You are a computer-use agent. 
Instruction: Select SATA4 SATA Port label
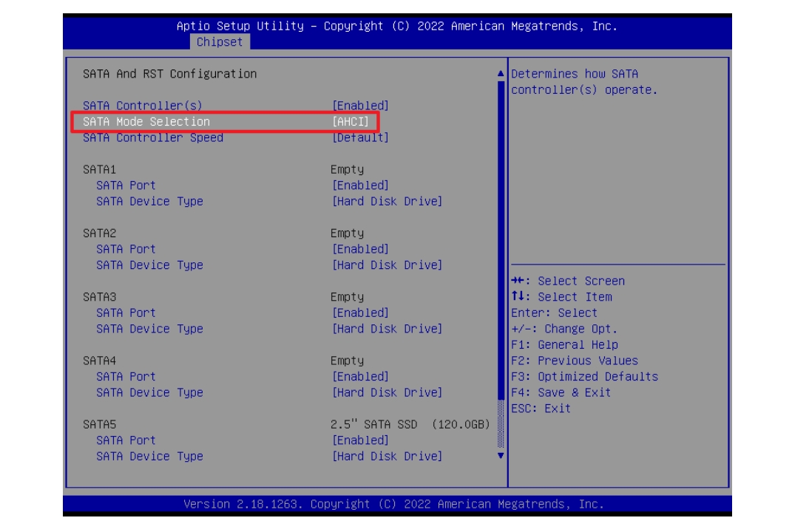point(126,377)
